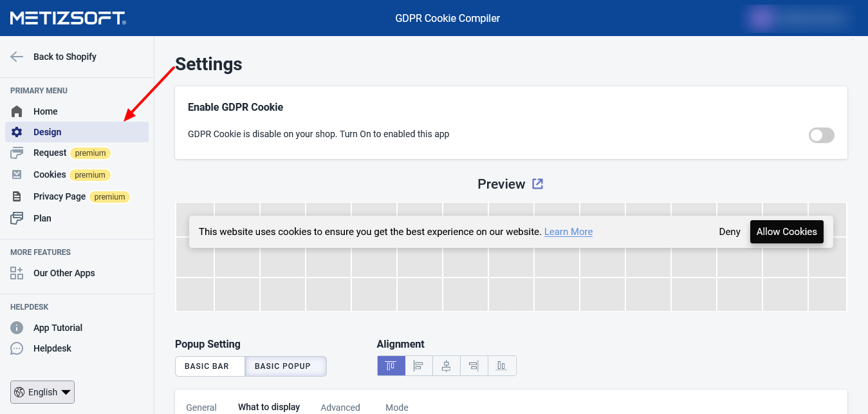Switch to the General tab
This screenshot has height=414, width=868.
point(201,407)
